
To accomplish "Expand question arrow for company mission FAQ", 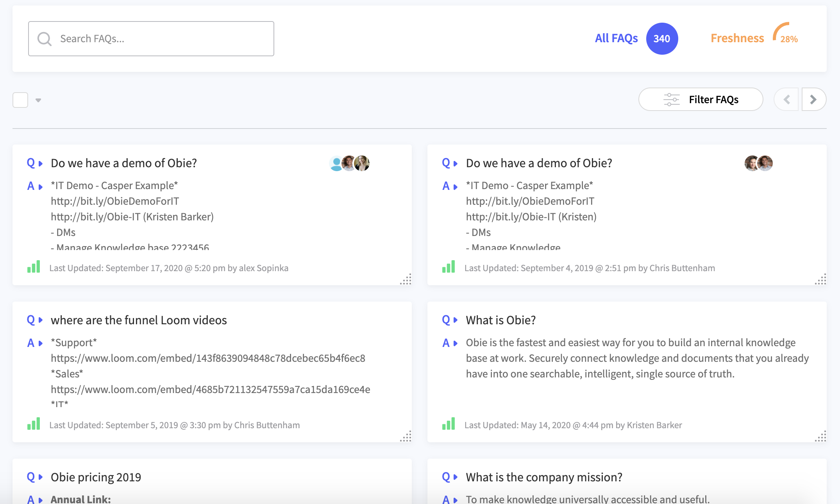I will pyautogui.click(x=456, y=477).
